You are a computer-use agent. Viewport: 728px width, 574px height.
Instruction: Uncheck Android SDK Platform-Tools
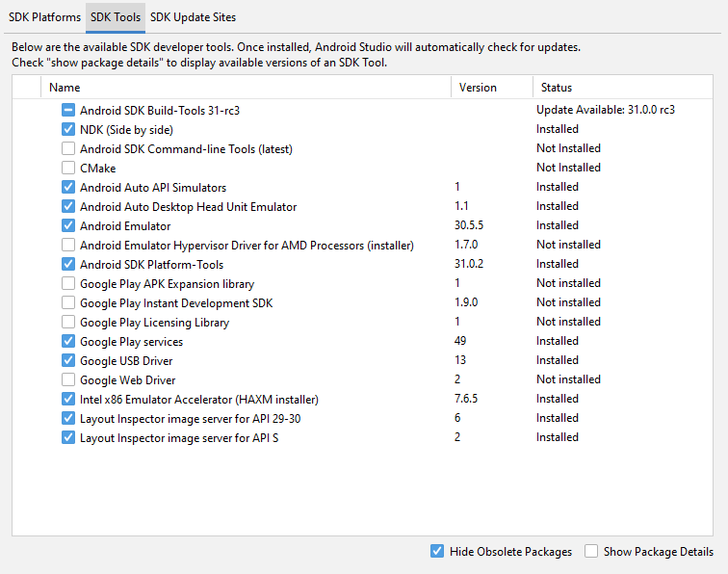(x=68, y=264)
